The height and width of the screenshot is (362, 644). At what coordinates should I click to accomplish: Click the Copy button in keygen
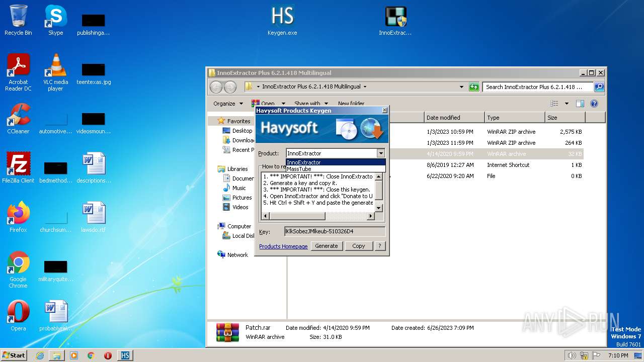coord(359,246)
